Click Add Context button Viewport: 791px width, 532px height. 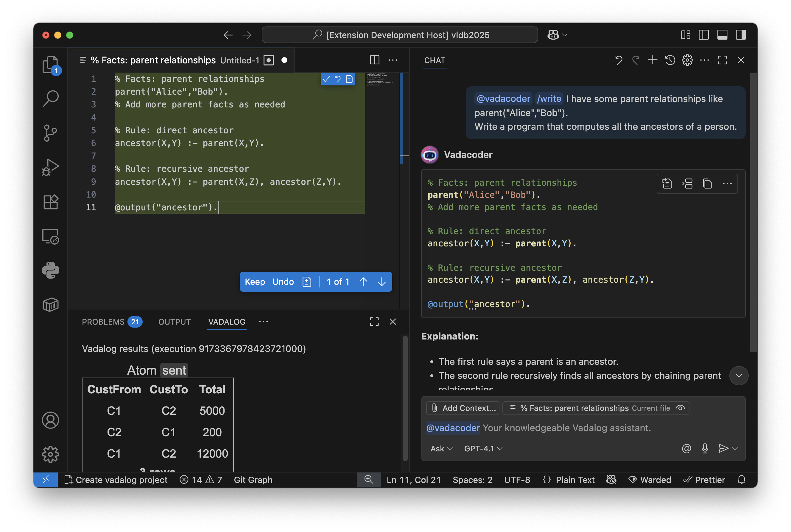pos(463,408)
